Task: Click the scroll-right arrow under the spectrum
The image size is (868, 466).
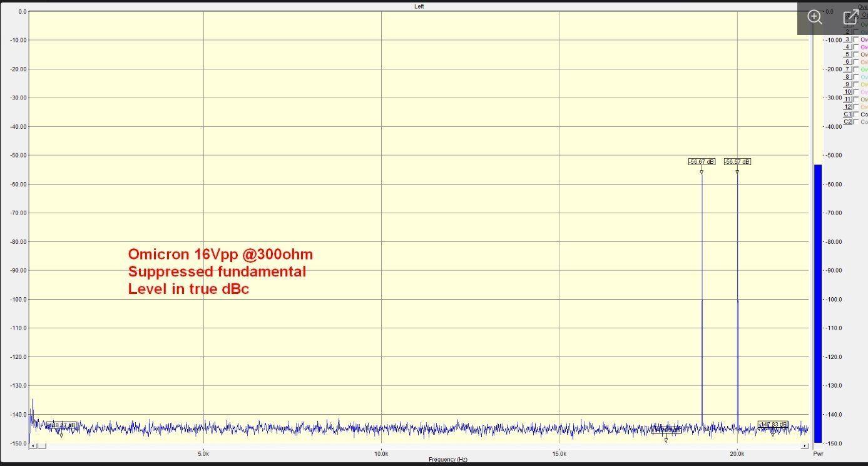Action: (x=805, y=446)
